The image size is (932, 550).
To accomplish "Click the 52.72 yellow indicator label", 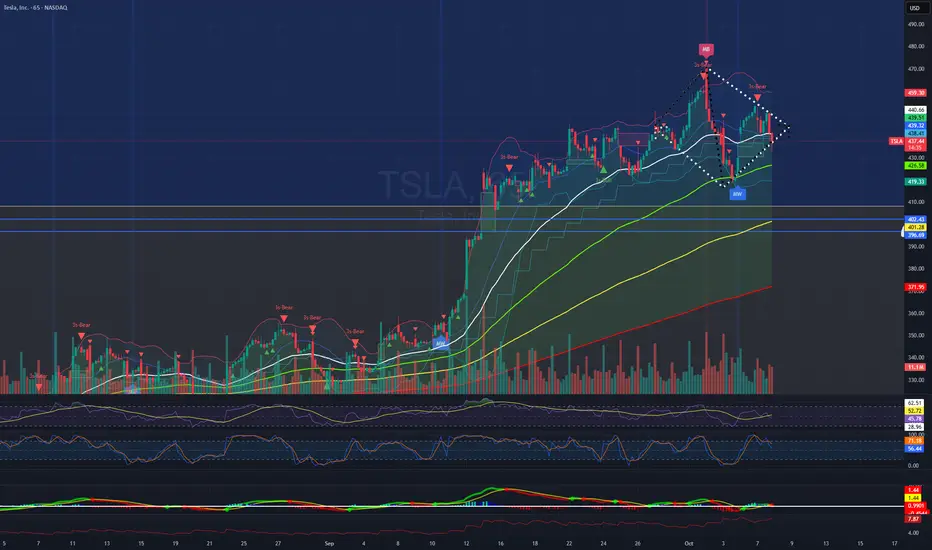I will (x=915, y=411).
